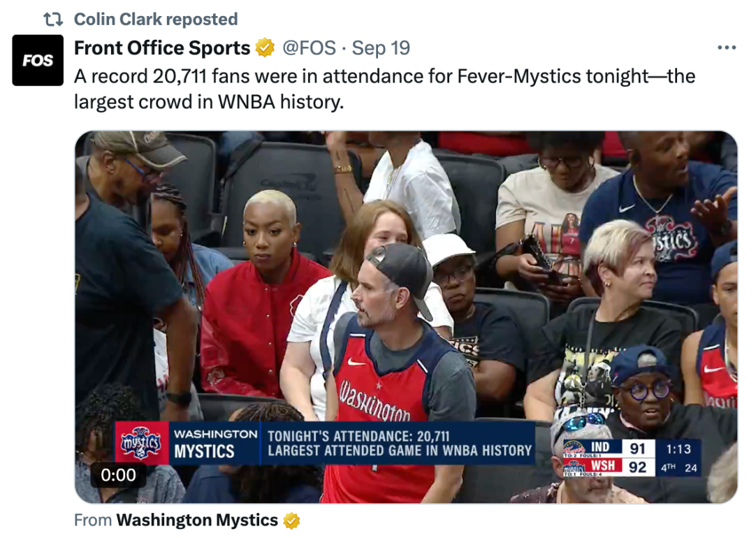Open the Sep 19 timestamp link

tap(381, 48)
